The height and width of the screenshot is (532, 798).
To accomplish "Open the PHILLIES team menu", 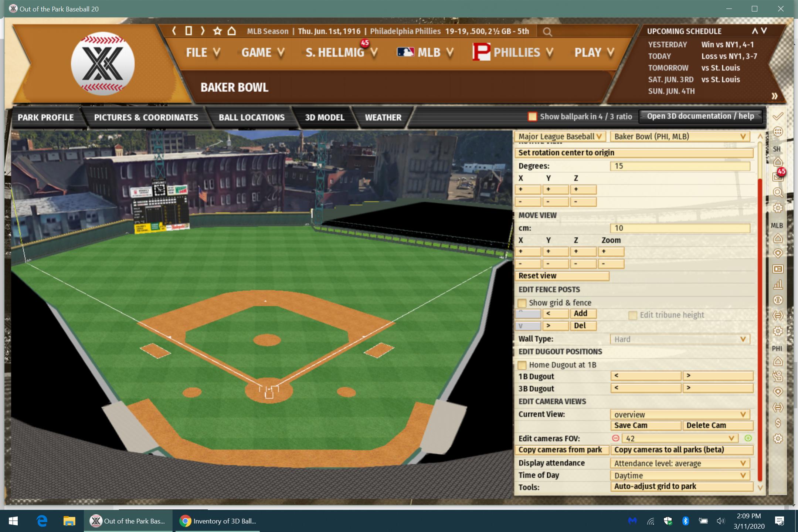I will click(513, 52).
